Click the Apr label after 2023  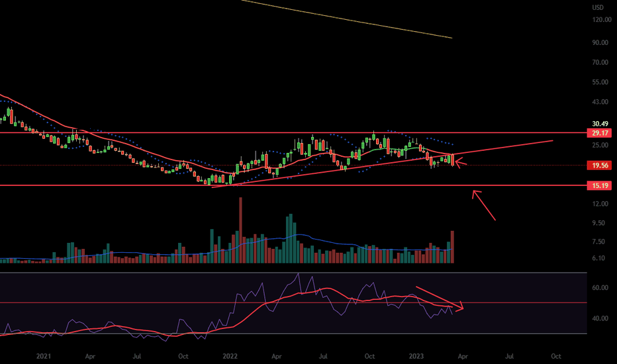point(463,356)
